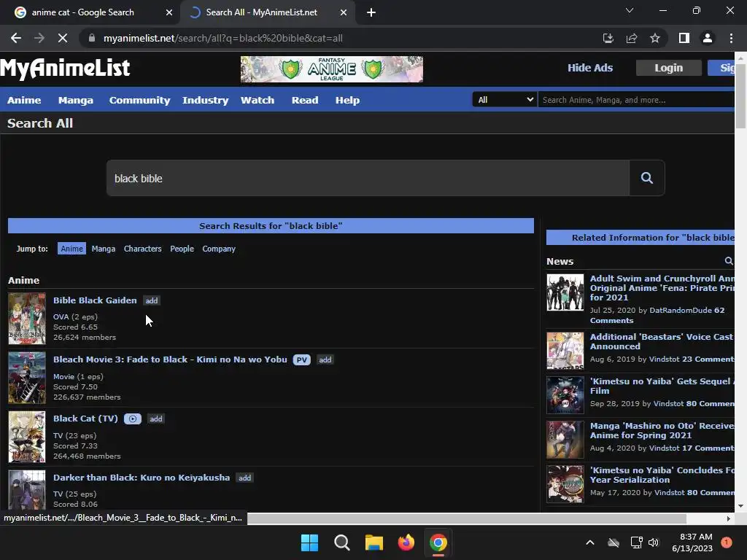Click the horizontal scrollbar at page bottom
The height and width of the screenshot is (560, 747).
click(466, 518)
